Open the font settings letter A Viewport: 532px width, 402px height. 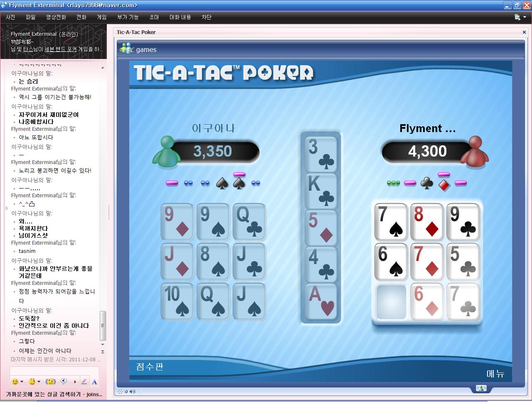(94, 382)
